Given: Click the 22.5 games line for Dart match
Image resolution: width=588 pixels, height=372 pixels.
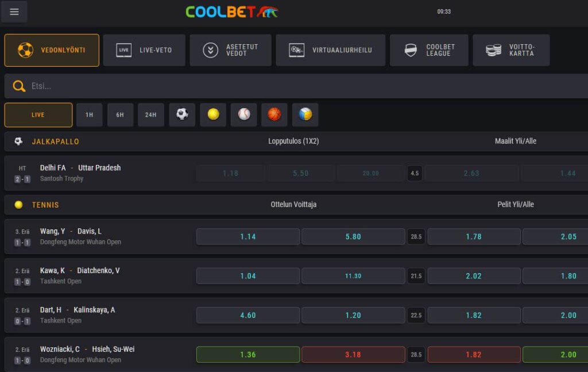Looking at the screenshot, I should click(x=416, y=315).
